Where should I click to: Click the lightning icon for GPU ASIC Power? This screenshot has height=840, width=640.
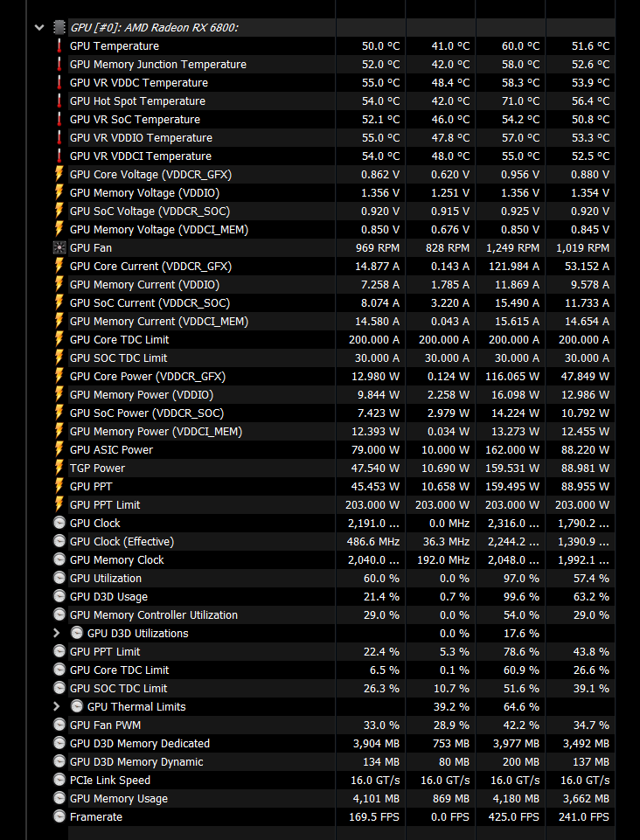[x=59, y=449]
